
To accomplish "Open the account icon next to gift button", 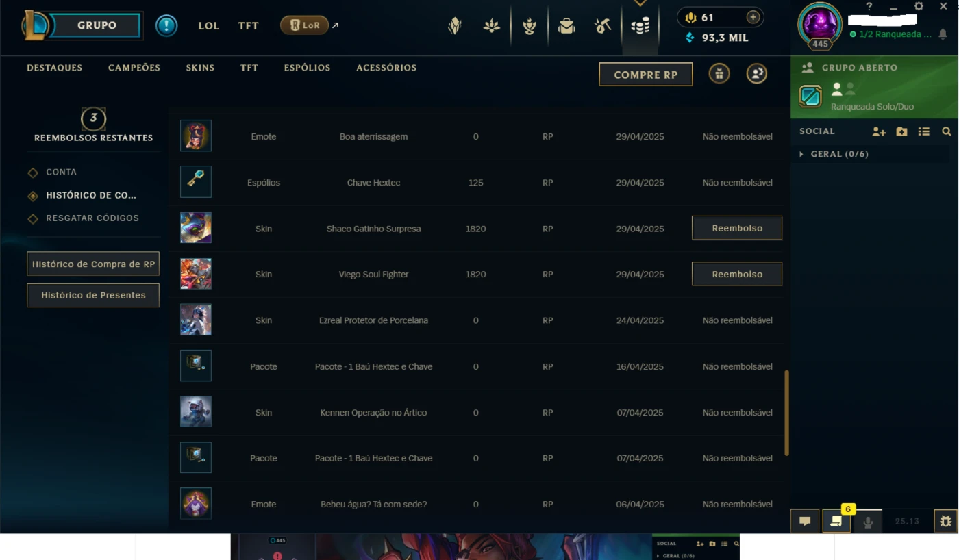I will pos(756,74).
